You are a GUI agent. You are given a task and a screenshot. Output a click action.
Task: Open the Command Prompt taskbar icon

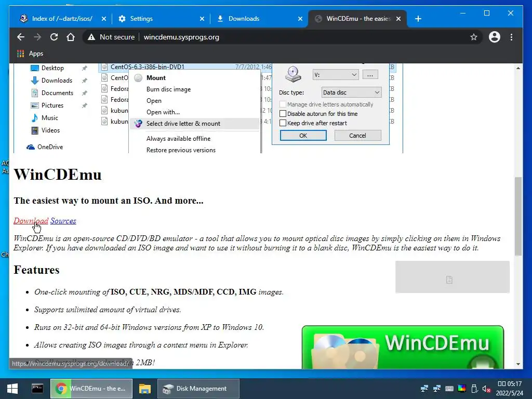(37, 389)
